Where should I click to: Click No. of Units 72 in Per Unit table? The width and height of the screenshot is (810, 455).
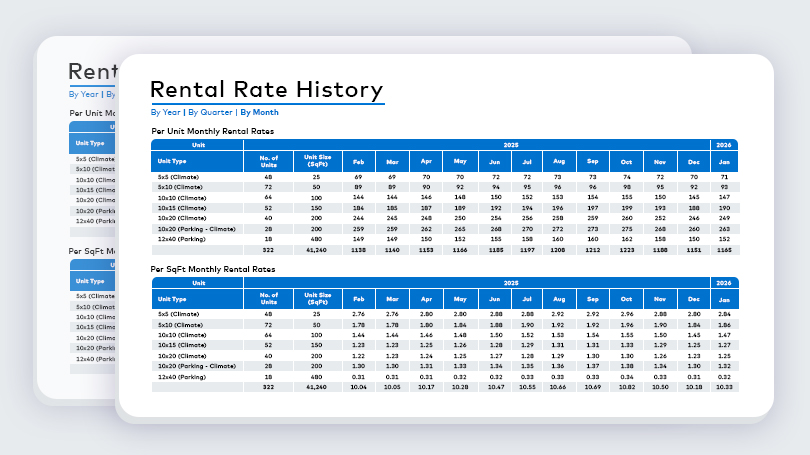pyautogui.click(x=268, y=187)
